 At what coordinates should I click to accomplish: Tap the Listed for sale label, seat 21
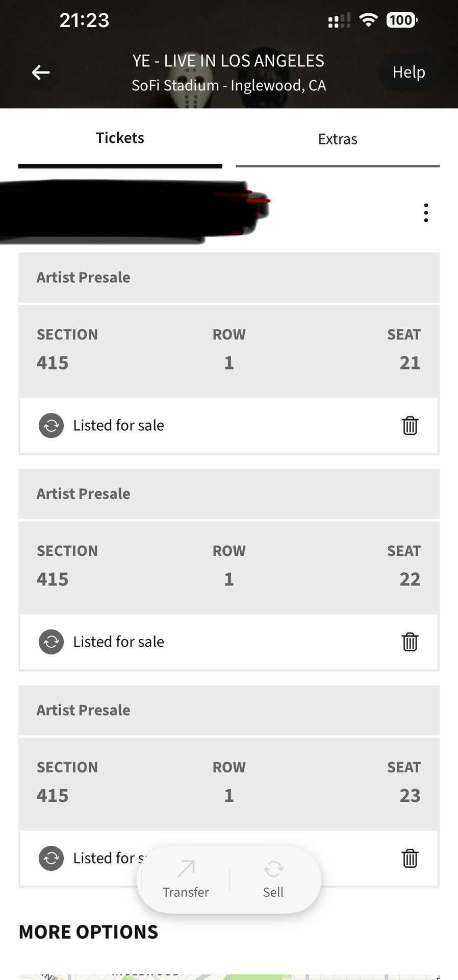[x=118, y=425]
